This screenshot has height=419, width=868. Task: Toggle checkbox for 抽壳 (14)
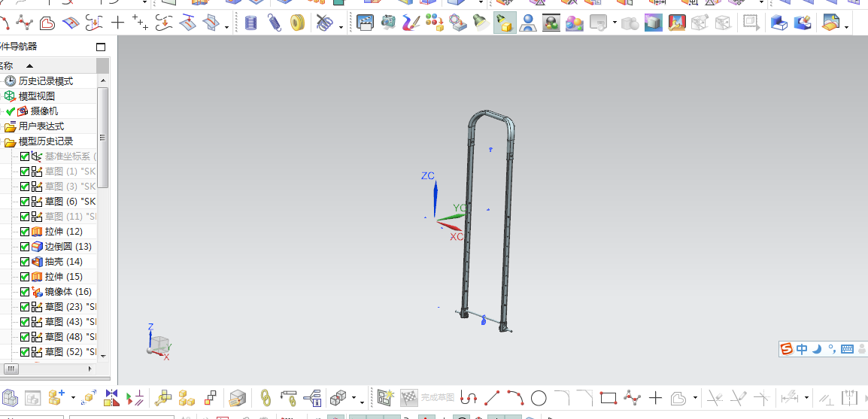[x=24, y=261]
